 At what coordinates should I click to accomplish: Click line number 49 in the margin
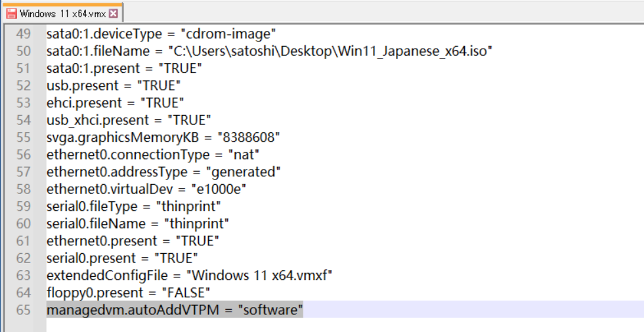click(x=24, y=34)
